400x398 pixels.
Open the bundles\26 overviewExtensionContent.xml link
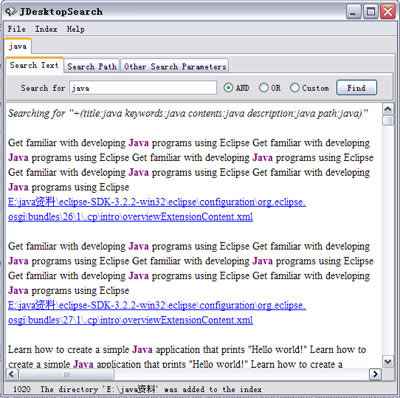(157, 209)
